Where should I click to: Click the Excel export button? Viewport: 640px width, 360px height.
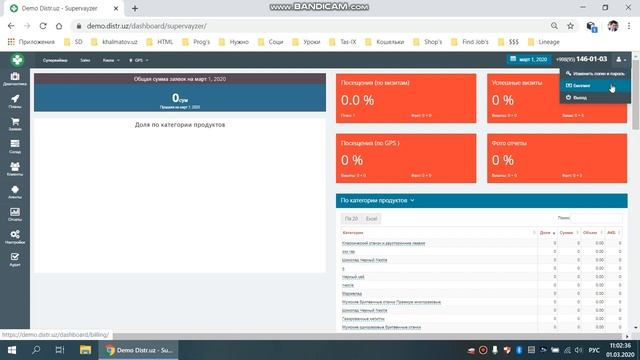pyautogui.click(x=371, y=219)
